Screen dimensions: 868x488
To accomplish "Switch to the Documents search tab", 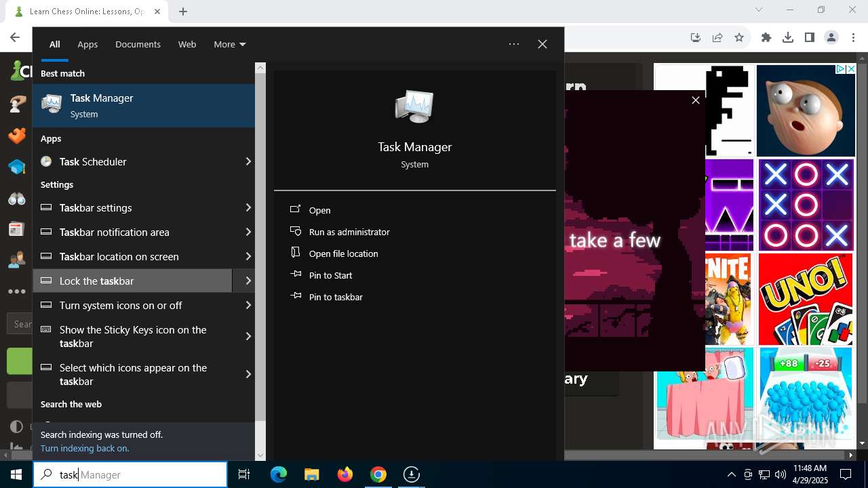I will 138,44.
